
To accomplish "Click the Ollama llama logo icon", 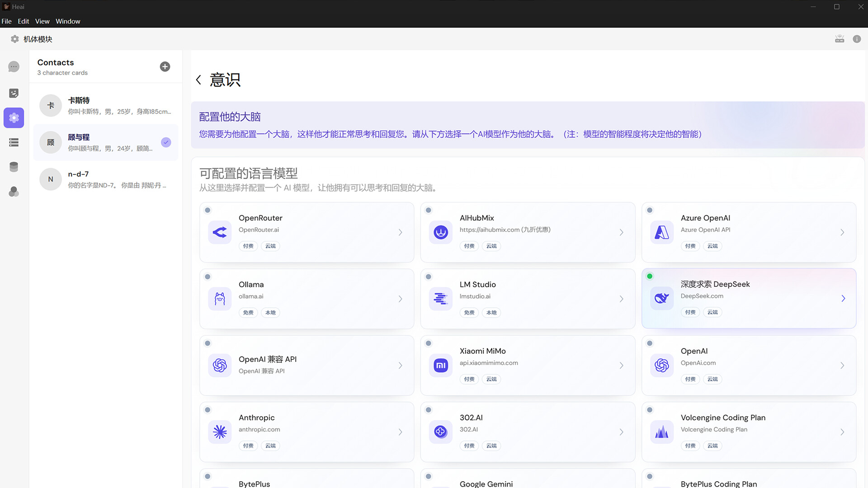I will point(220,299).
